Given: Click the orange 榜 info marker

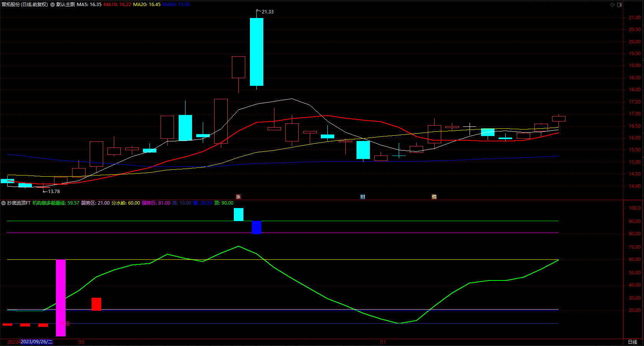Looking at the screenshot, I should 434,197.
